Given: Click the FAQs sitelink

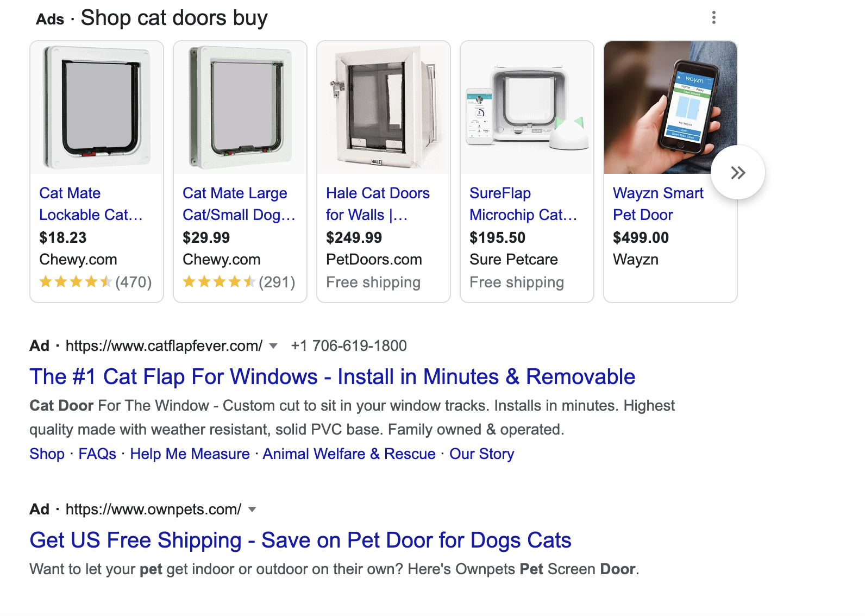Looking at the screenshot, I should 97,454.
